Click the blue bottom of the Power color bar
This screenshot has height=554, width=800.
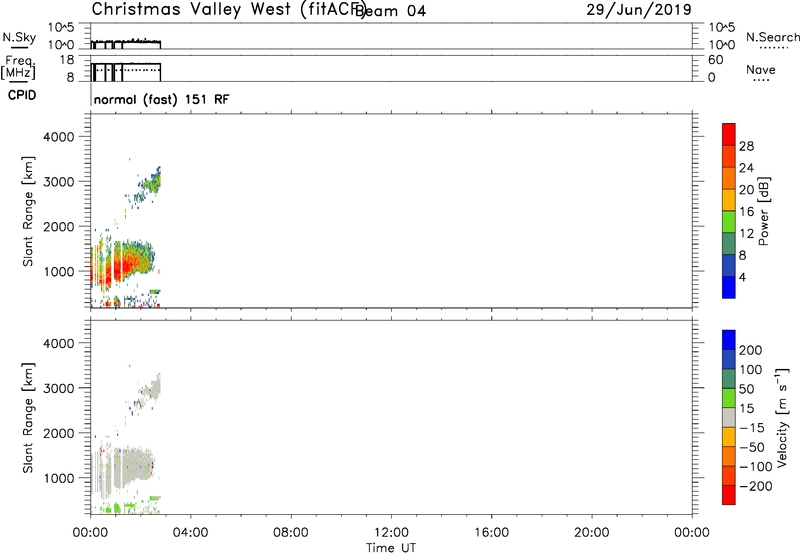729,287
